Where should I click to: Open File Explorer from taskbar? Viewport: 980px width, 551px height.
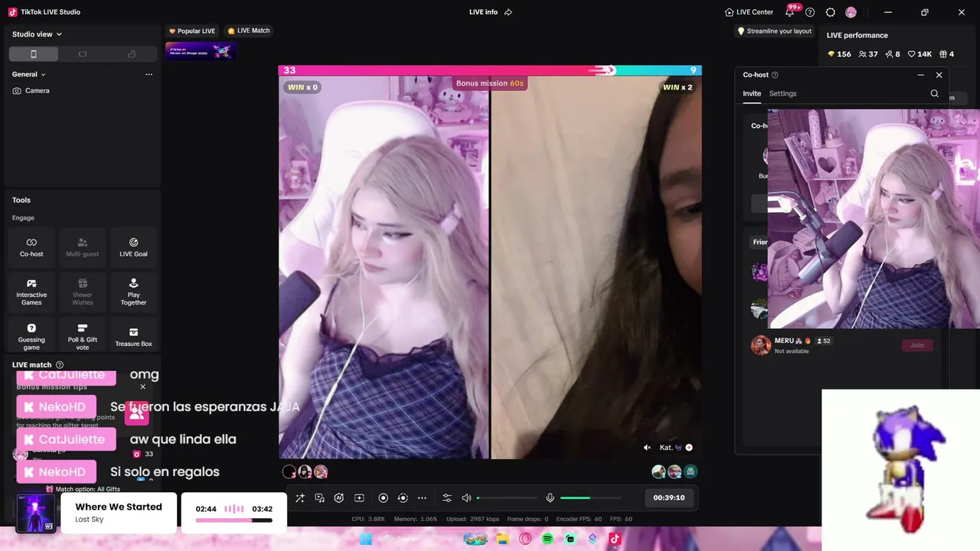(502, 539)
